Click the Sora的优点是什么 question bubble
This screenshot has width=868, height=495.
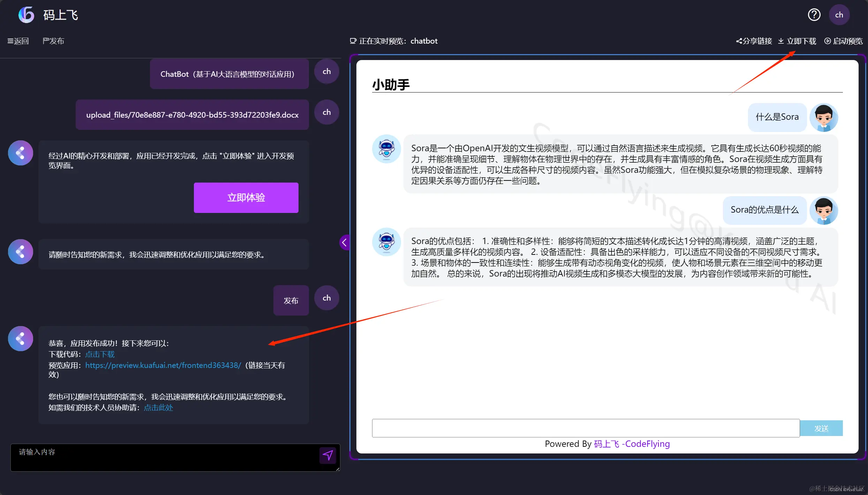[764, 210]
